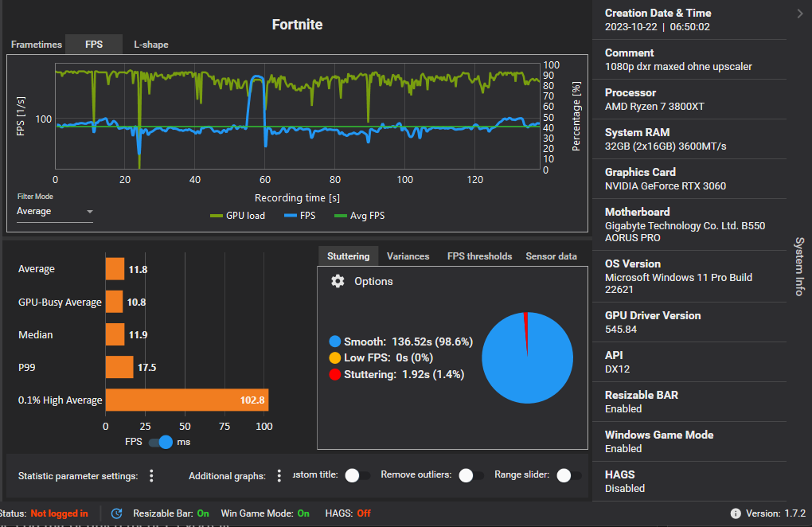Enable the Range slider switch
The height and width of the screenshot is (527, 812).
click(x=569, y=475)
